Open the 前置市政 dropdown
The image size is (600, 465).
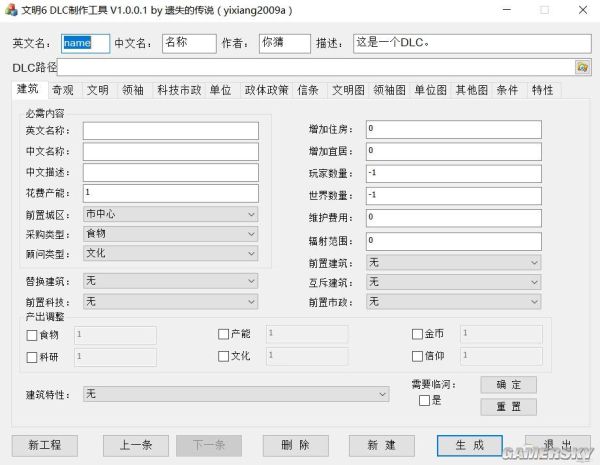coord(453,302)
